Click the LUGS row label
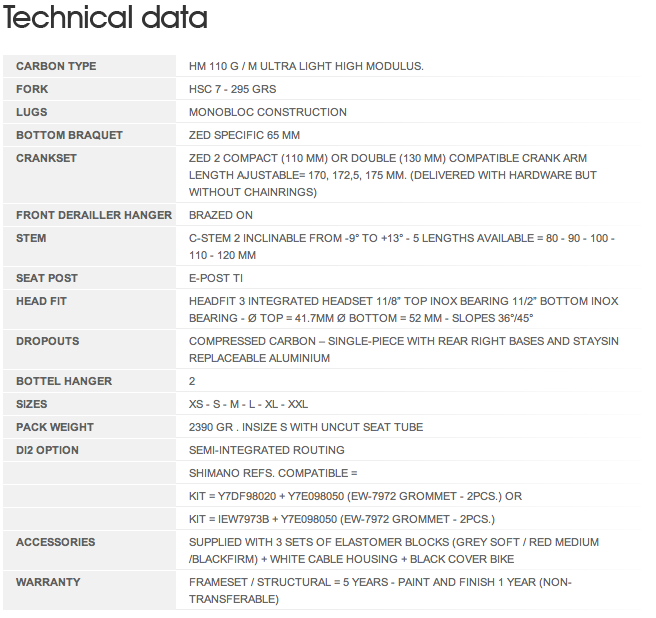 [x=32, y=112]
